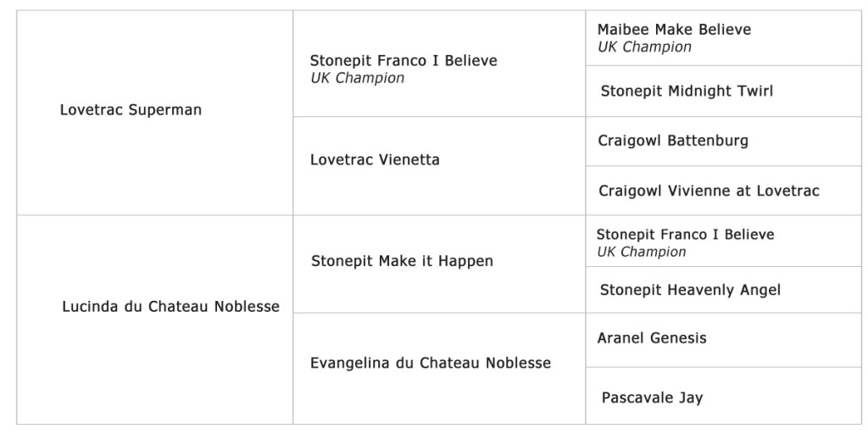868x434 pixels.
Task: Click the Lovetrac Superman sire name
Action: pyautogui.click(x=131, y=110)
